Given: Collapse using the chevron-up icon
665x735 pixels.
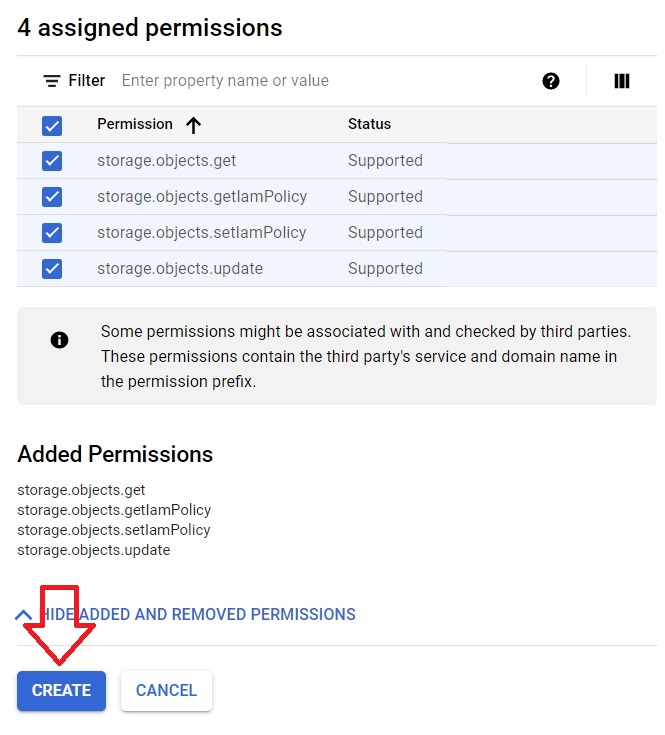Looking at the screenshot, I should (x=23, y=615).
